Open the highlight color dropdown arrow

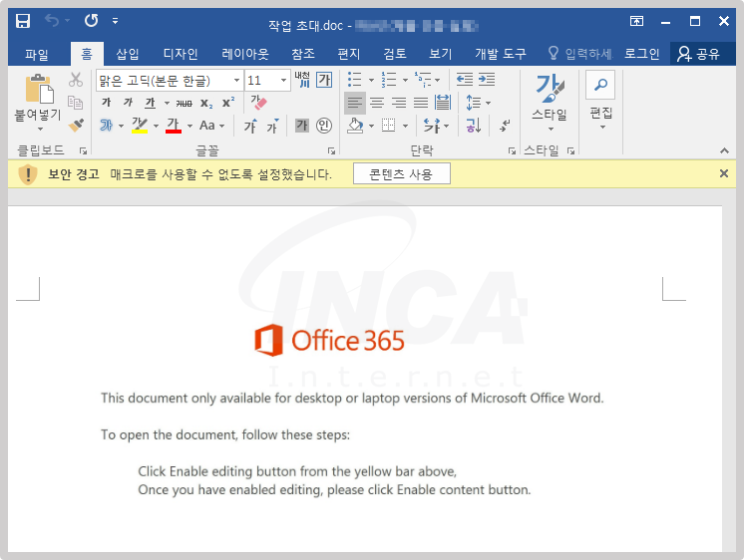(156, 127)
